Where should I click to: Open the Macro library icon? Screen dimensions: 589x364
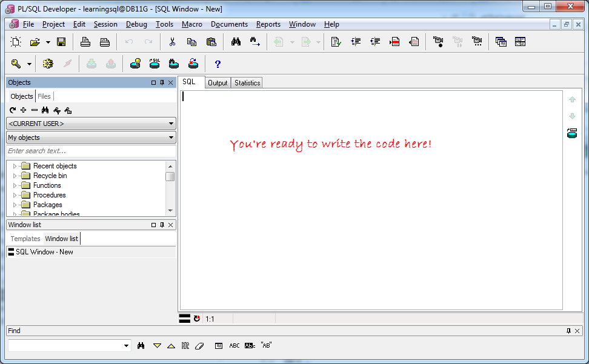[477, 42]
